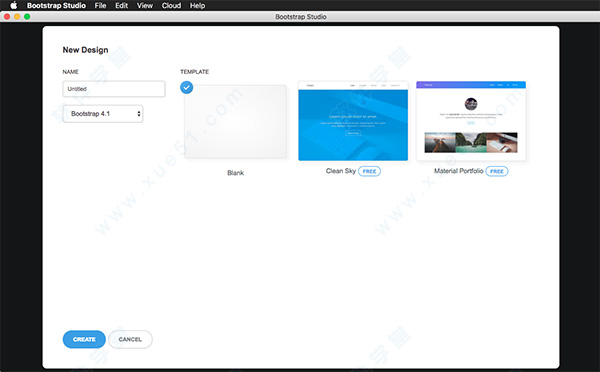Open the Cloud menu
Image resolution: width=600 pixels, height=372 pixels.
(x=171, y=5)
